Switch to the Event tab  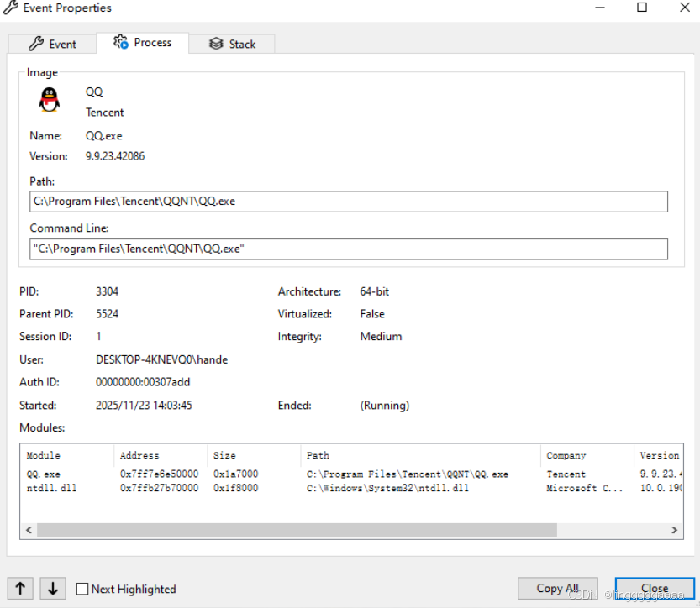(52, 44)
